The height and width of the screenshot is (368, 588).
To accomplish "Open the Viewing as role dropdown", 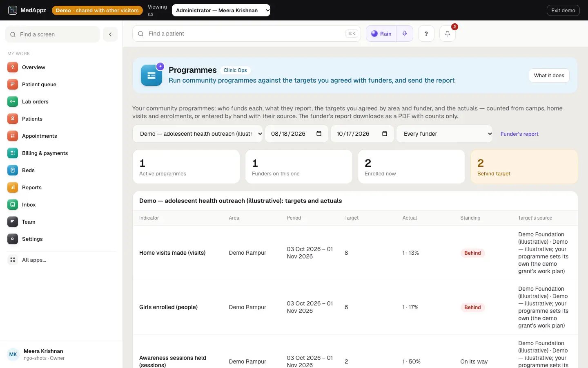I will tap(221, 10).
